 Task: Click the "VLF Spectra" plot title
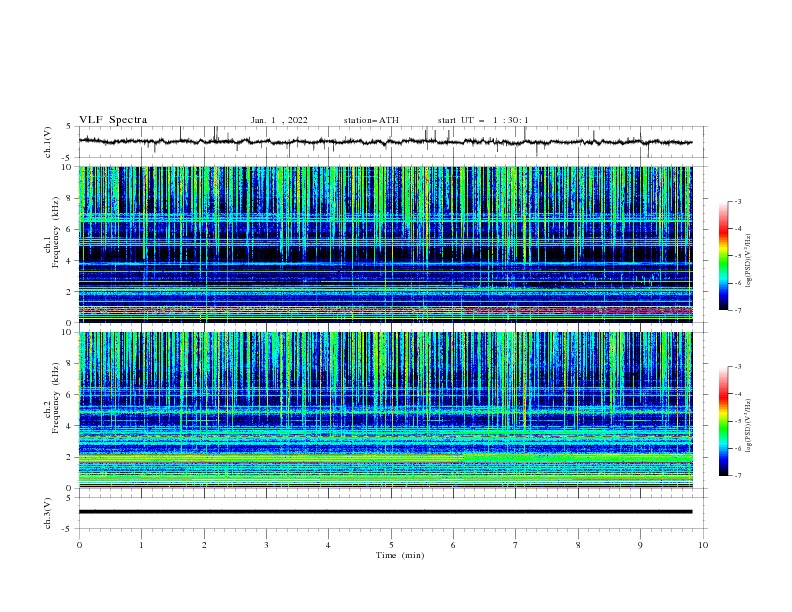[113, 120]
